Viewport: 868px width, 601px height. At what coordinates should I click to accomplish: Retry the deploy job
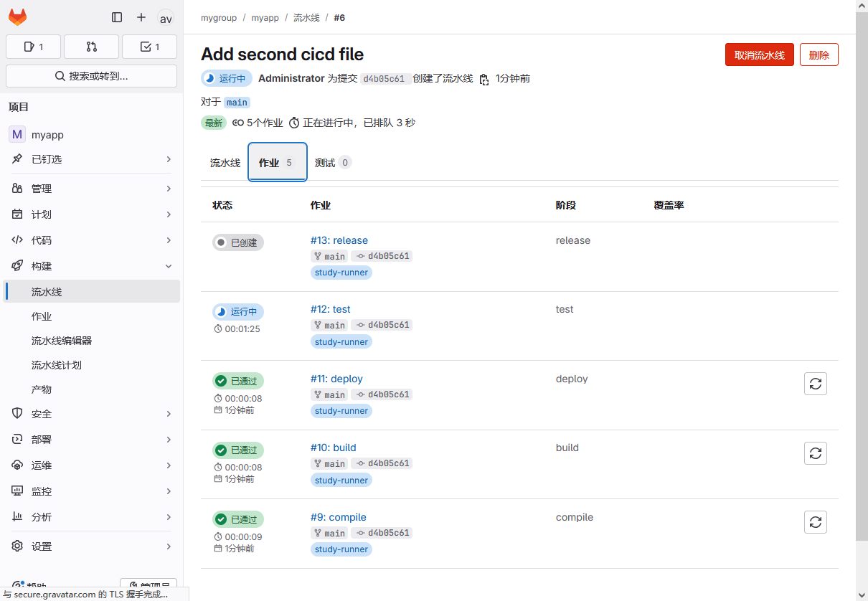815,384
